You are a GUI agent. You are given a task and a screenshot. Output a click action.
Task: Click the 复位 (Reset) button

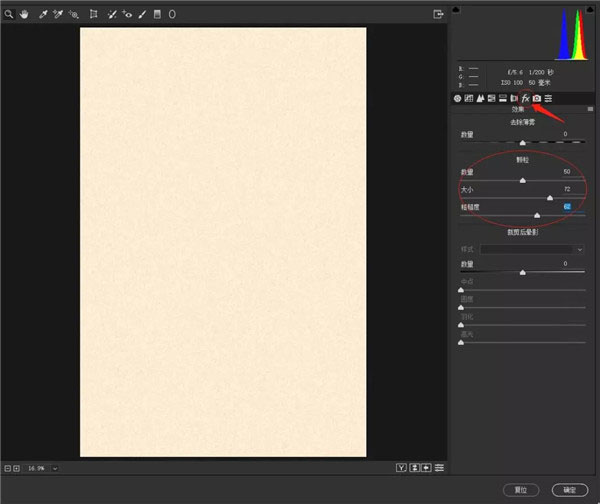[520, 490]
